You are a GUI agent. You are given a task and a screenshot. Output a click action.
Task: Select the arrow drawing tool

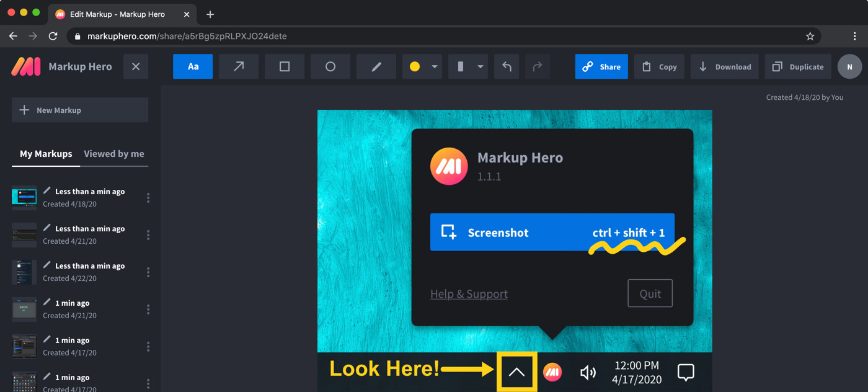(x=239, y=66)
